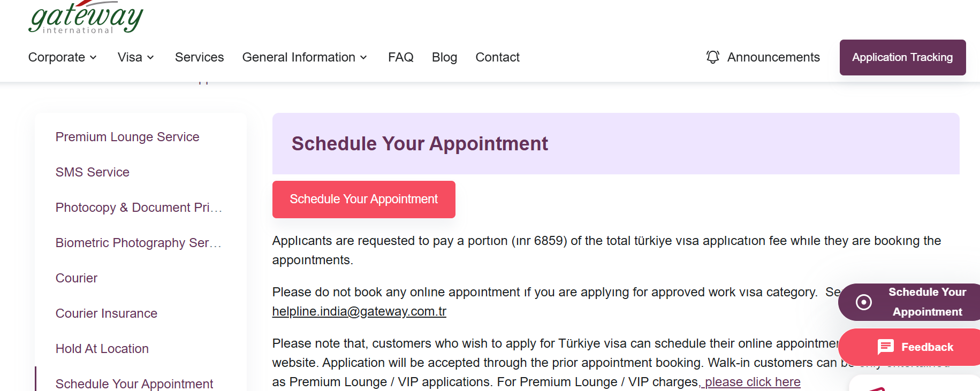Expand the General Information dropdown

pyautogui.click(x=305, y=57)
